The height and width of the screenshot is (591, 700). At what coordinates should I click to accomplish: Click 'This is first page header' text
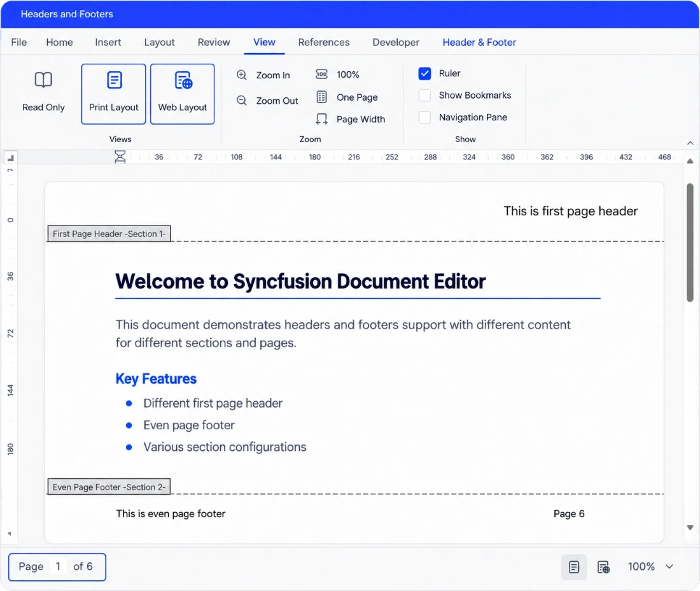(571, 211)
